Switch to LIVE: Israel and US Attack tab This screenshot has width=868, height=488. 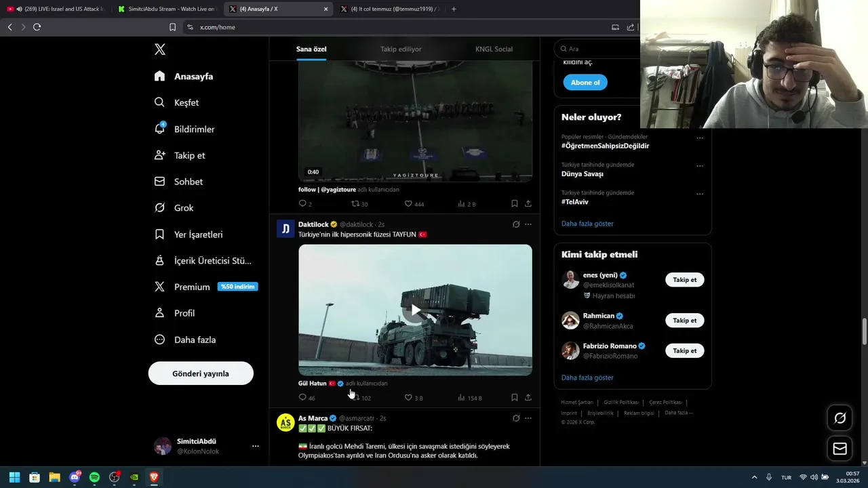tap(56, 9)
